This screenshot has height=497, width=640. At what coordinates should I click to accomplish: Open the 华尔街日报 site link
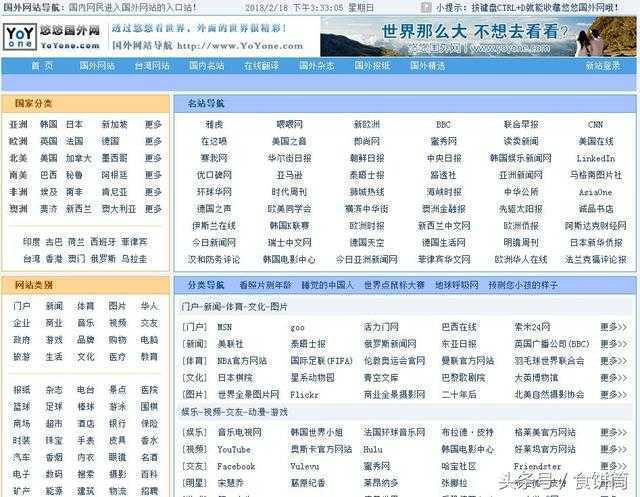tap(289, 158)
